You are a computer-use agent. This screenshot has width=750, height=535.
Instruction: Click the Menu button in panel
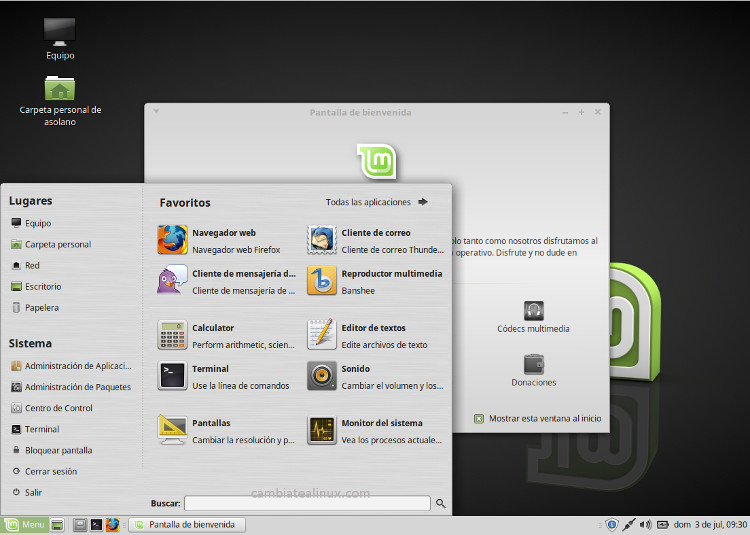click(x=25, y=525)
